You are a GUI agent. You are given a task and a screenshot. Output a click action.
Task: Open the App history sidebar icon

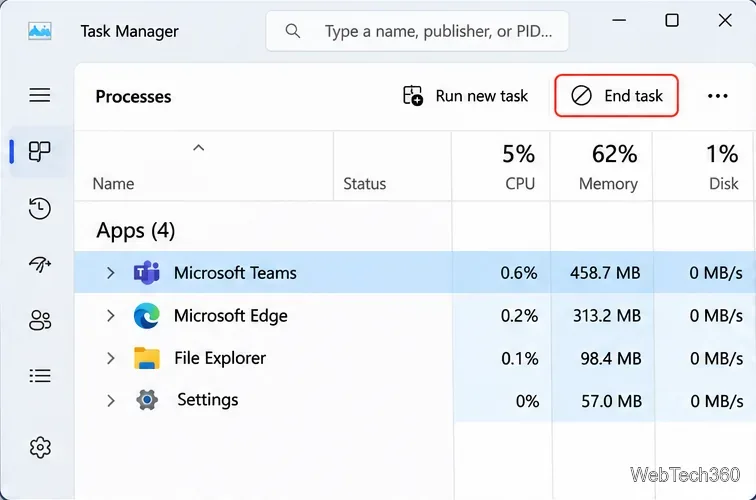pos(40,208)
